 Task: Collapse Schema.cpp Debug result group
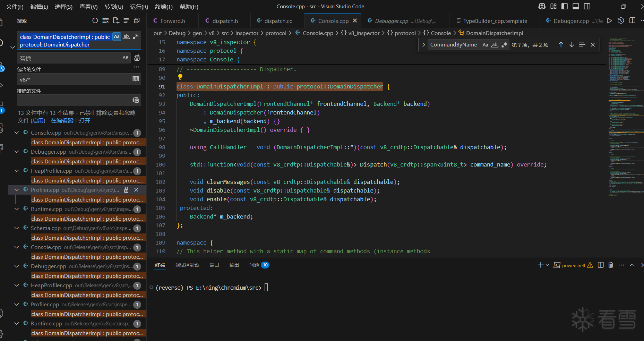[x=17, y=228]
